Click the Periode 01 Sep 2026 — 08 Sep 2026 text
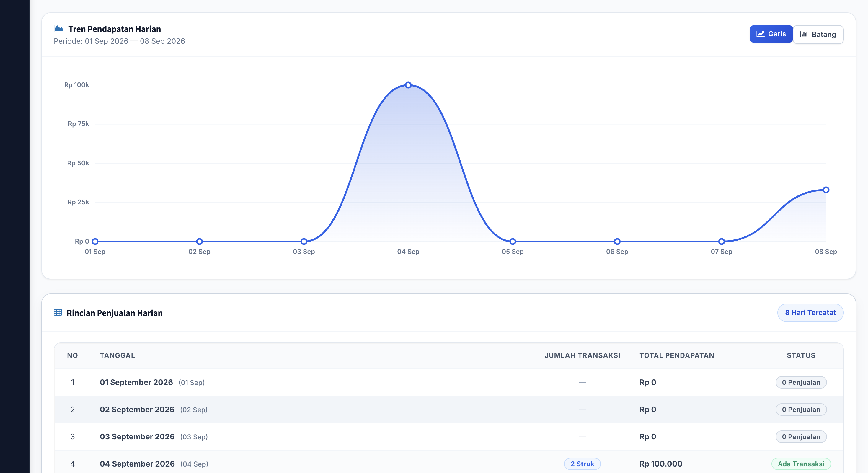This screenshot has width=868, height=473. 119,41
